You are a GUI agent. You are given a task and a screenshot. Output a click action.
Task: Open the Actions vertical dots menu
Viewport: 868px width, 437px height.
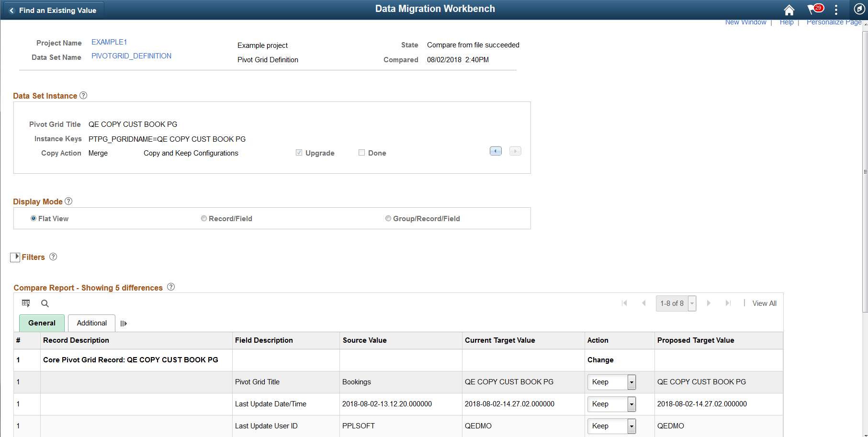click(836, 10)
